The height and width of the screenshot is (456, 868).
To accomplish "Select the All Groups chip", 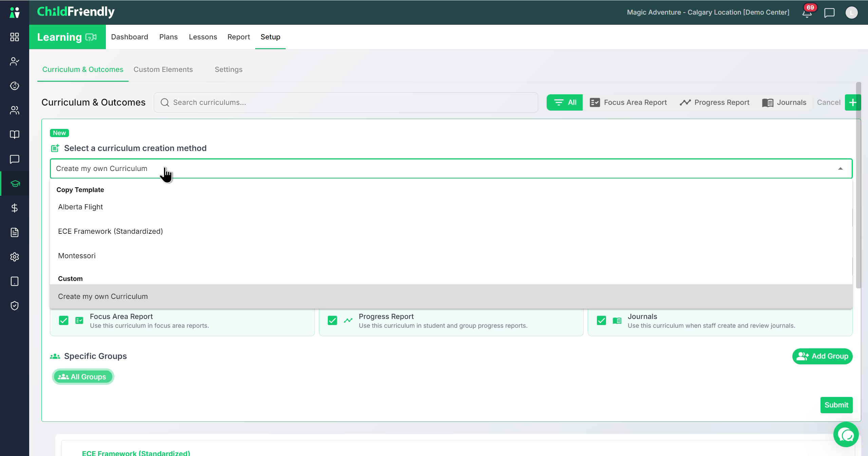I will [83, 377].
